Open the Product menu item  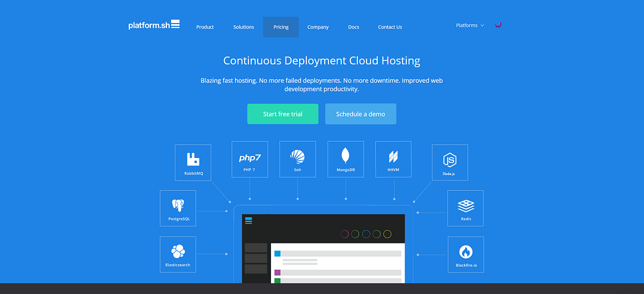(205, 27)
